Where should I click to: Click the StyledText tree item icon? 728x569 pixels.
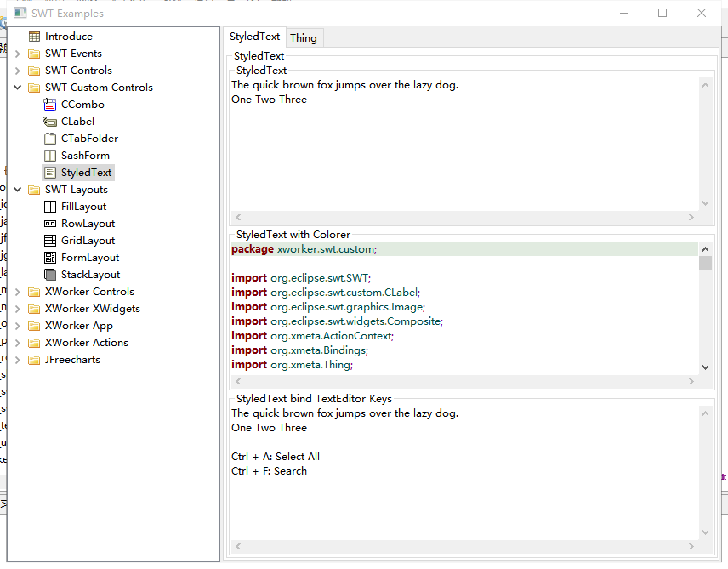tap(50, 173)
